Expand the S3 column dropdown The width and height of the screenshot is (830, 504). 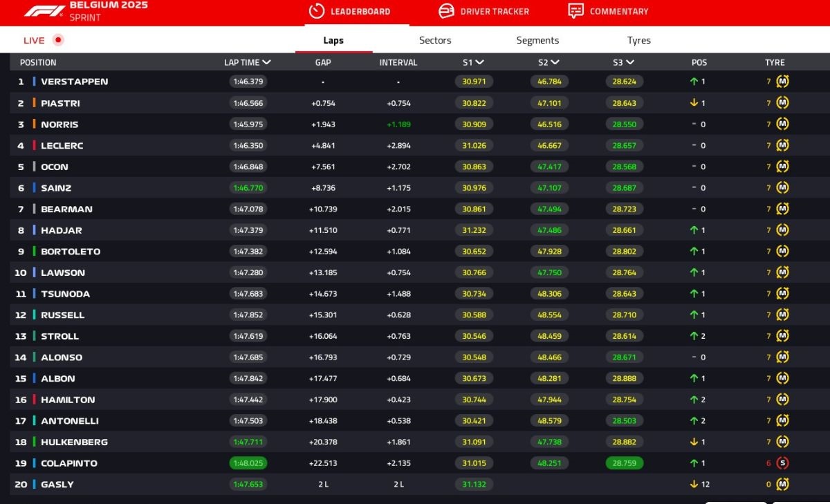pyautogui.click(x=629, y=62)
